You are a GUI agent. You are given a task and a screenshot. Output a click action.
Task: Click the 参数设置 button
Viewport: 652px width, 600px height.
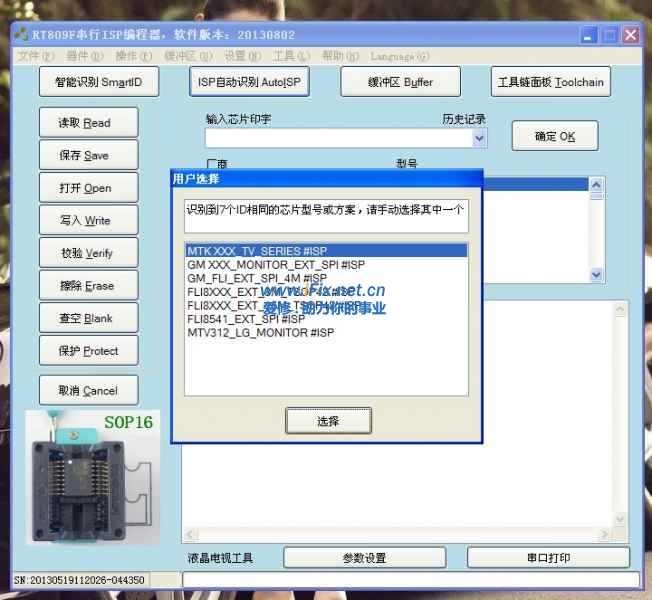click(363, 558)
